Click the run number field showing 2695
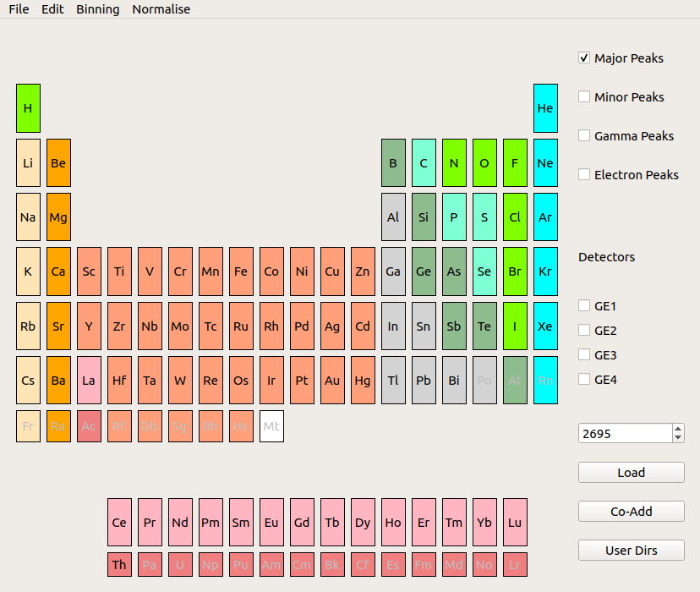The height and width of the screenshot is (592, 700). pos(624,433)
